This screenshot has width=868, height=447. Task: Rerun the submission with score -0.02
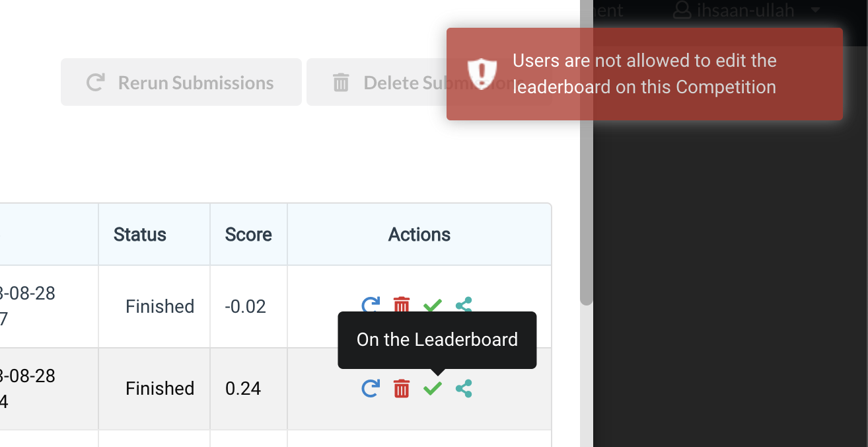[x=371, y=305]
